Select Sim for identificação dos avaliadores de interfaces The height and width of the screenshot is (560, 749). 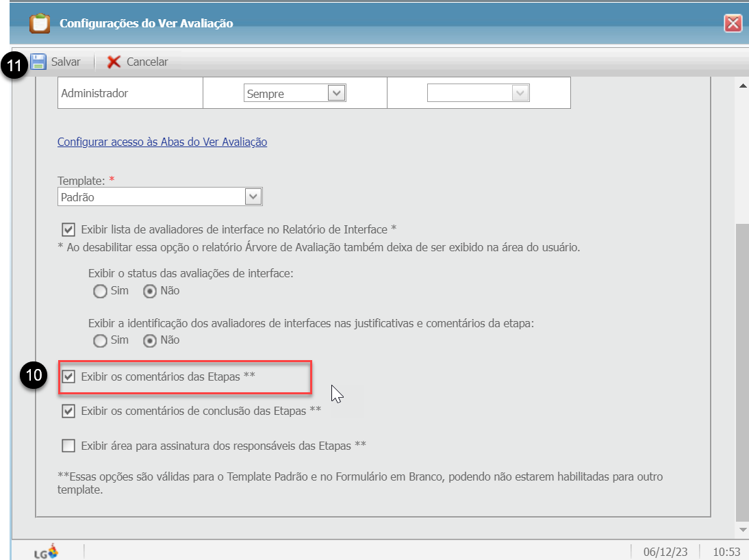pyautogui.click(x=100, y=340)
